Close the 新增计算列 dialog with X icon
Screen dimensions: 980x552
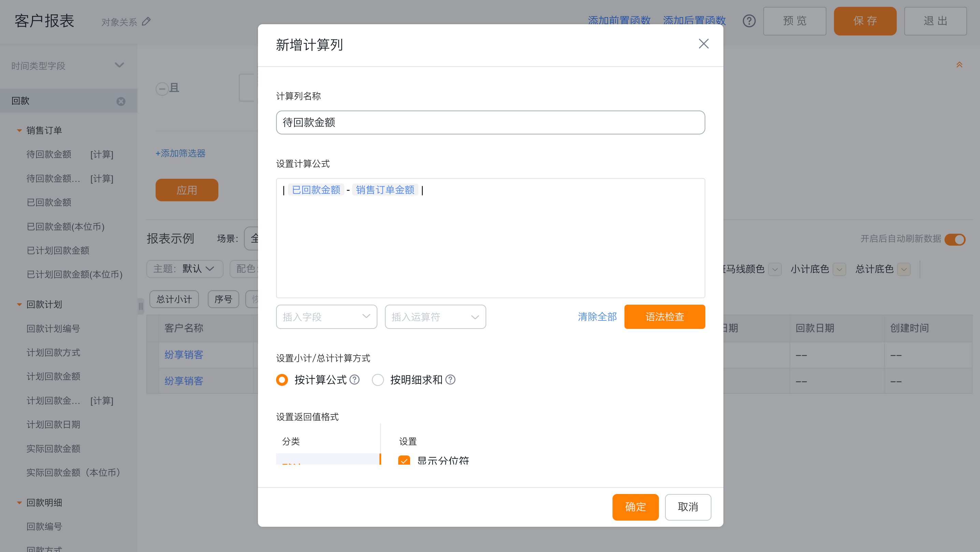[x=703, y=44]
